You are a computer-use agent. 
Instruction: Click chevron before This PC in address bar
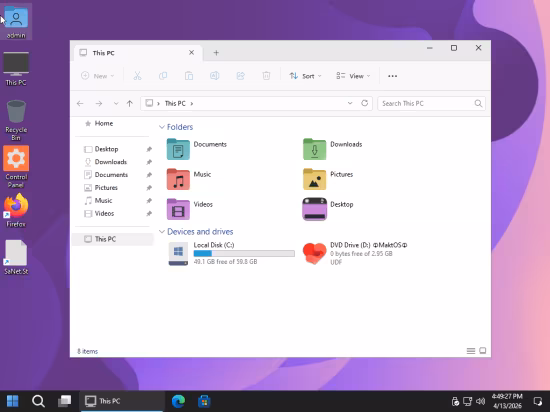click(x=159, y=103)
